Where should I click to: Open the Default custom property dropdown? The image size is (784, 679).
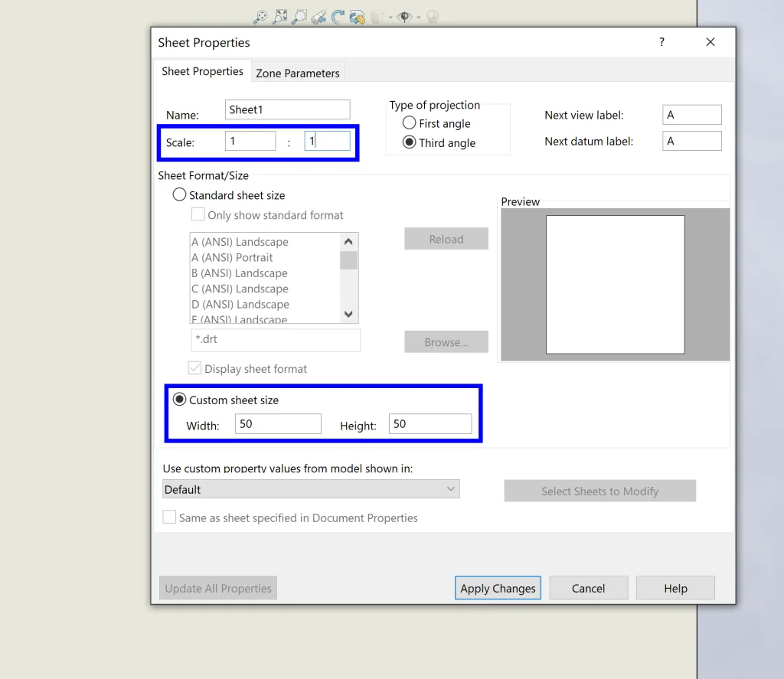click(x=311, y=489)
